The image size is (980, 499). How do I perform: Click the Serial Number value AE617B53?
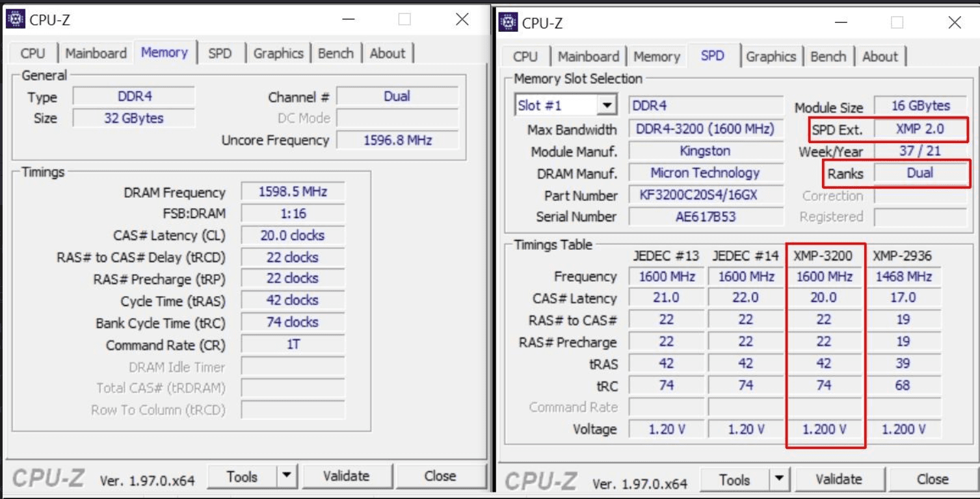(x=706, y=217)
